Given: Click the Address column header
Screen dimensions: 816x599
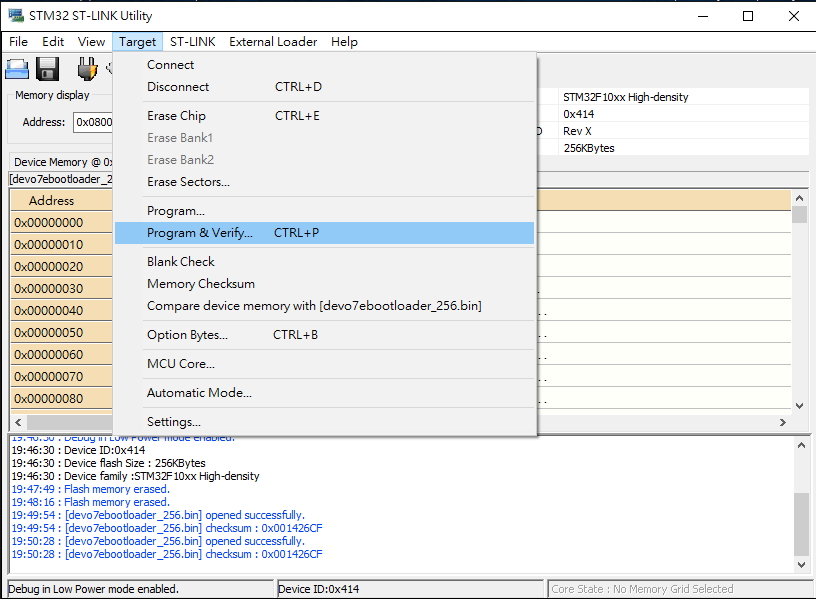Looking at the screenshot, I should point(61,200).
